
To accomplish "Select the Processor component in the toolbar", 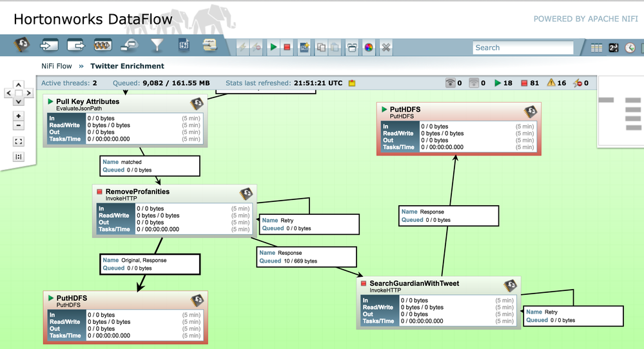I will 22,45.
